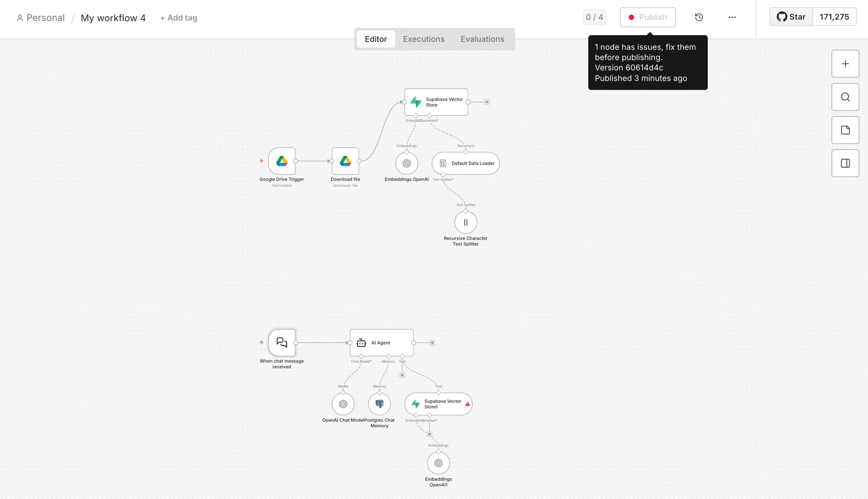The image size is (868, 499).
Task: Select the Postgres Chat Memory node
Action: [379, 404]
